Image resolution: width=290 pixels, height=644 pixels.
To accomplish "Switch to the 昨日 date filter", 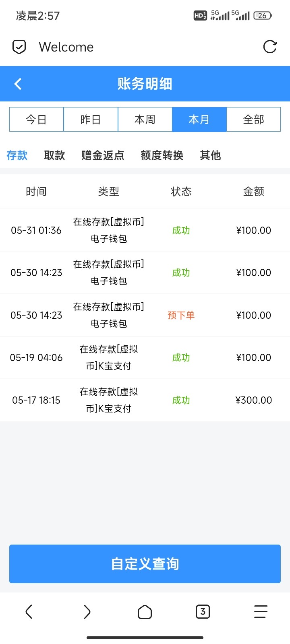I will point(91,120).
